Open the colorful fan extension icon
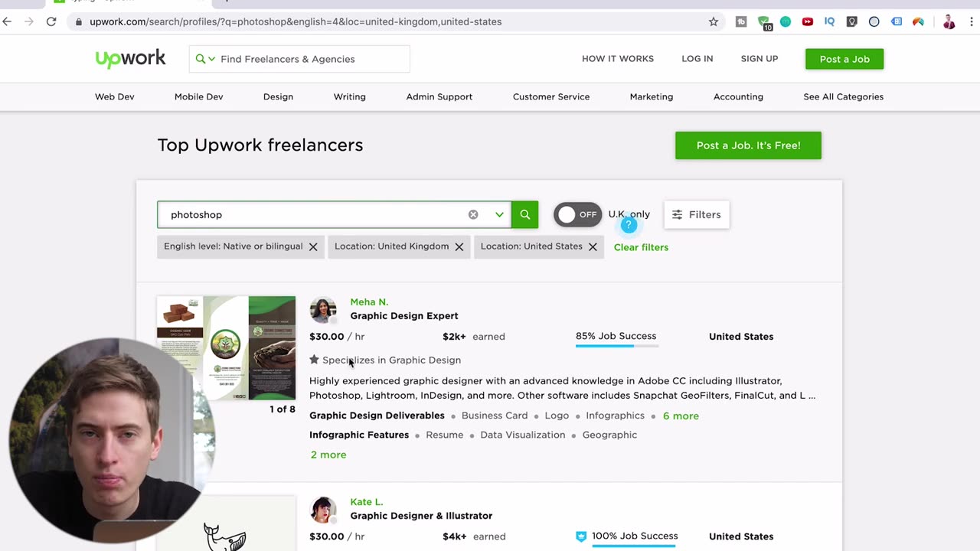This screenshot has height=551, width=980. pos(918,21)
